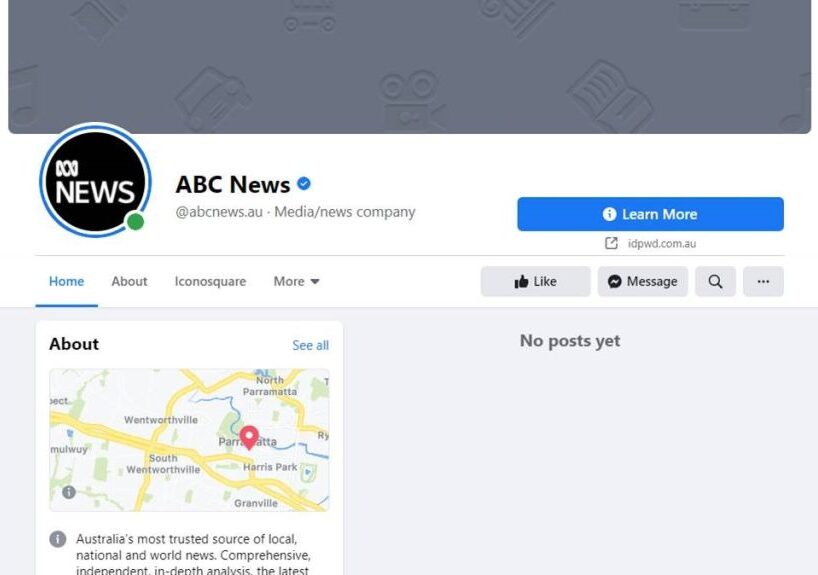The image size is (818, 575).
Task: Open the three-dots more options button
Action: (x=763, y=282)
